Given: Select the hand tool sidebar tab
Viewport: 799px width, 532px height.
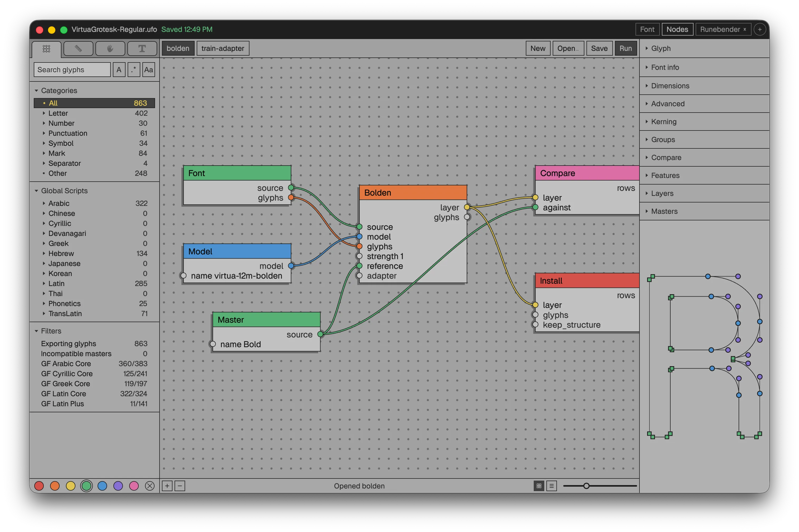Looking at the screenshot, I should pos(110,49).
